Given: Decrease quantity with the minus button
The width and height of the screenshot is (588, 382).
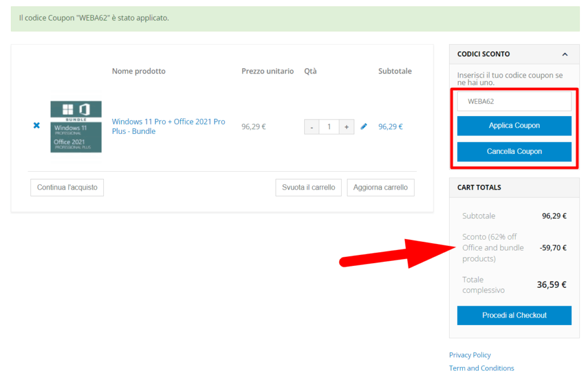Looking at the screenshot, I should coord(312,127).
